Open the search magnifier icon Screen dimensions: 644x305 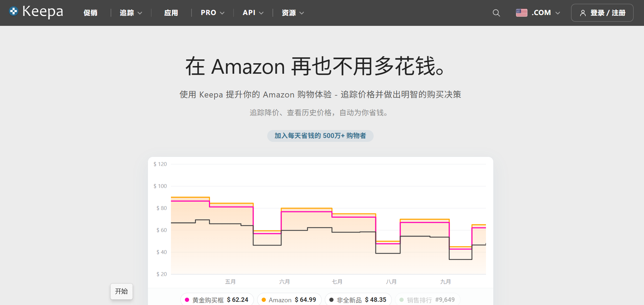496,13
